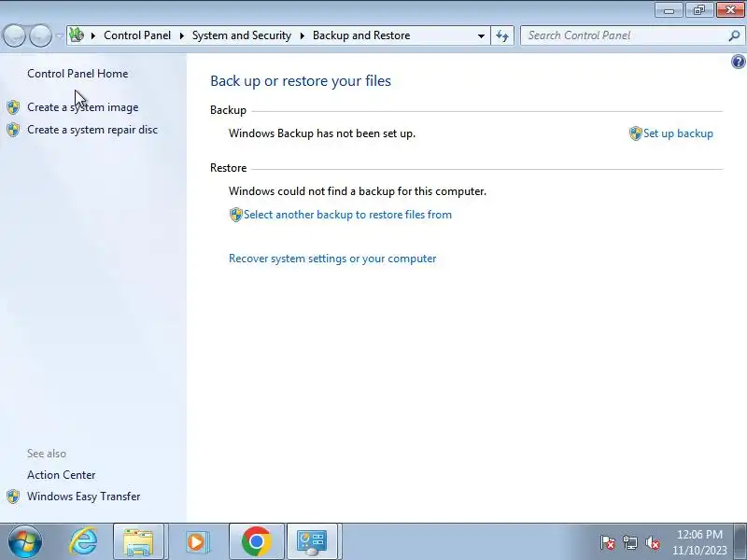Click the Control Panel icon in address bar
Image resolution: width=747 pixels, height=560 pixels.
coord(77,35)
